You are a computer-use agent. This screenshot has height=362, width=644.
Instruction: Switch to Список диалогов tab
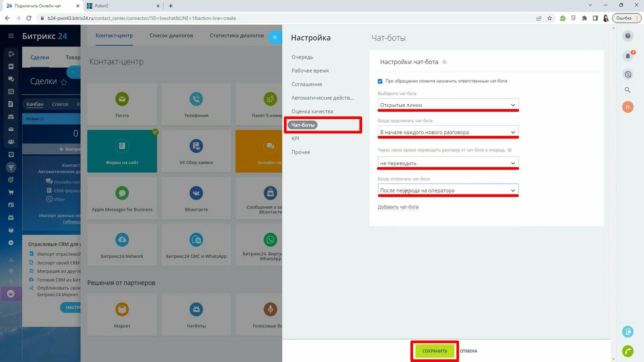171,36
